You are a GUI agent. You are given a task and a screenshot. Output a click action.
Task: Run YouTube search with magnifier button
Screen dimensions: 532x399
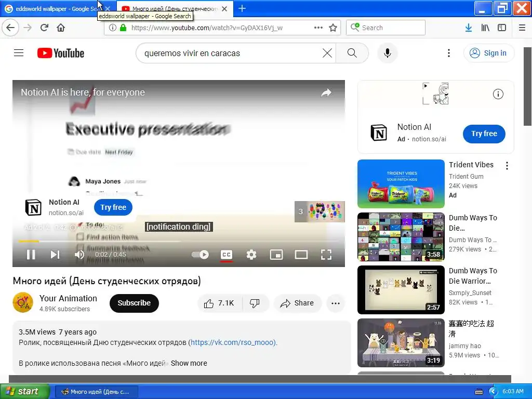click(352, 53)
